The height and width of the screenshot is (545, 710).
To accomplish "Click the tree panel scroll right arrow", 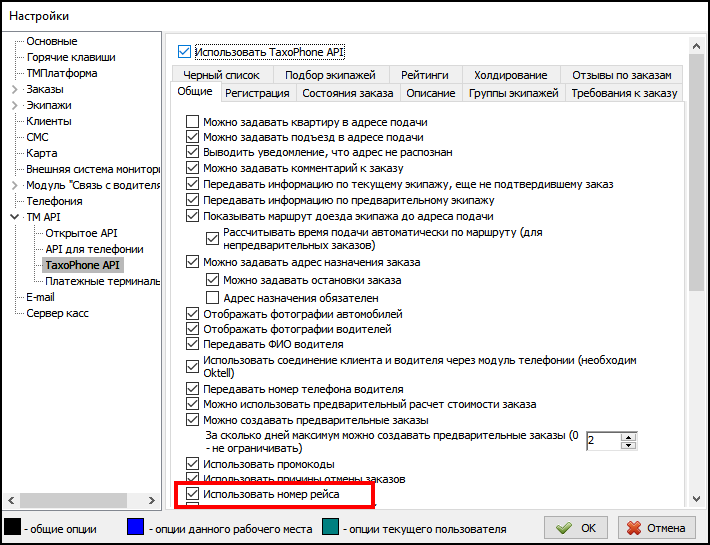I will click(151, 500).
